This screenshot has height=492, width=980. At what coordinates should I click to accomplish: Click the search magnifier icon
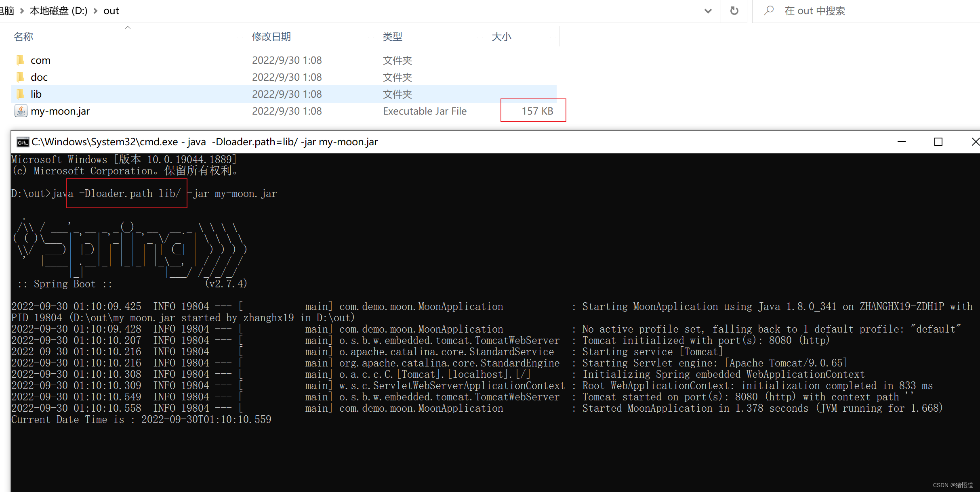(769, 10)
